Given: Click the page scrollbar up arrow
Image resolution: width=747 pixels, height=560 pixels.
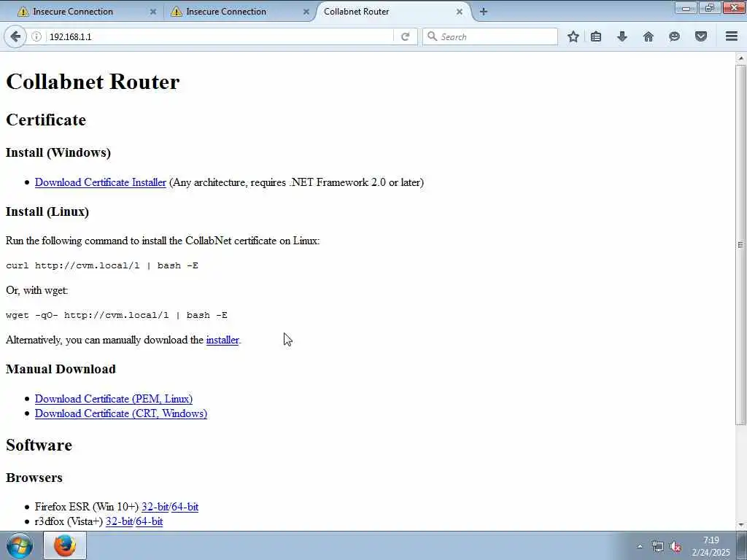Looking at the screenshot, I should (741, 58).
